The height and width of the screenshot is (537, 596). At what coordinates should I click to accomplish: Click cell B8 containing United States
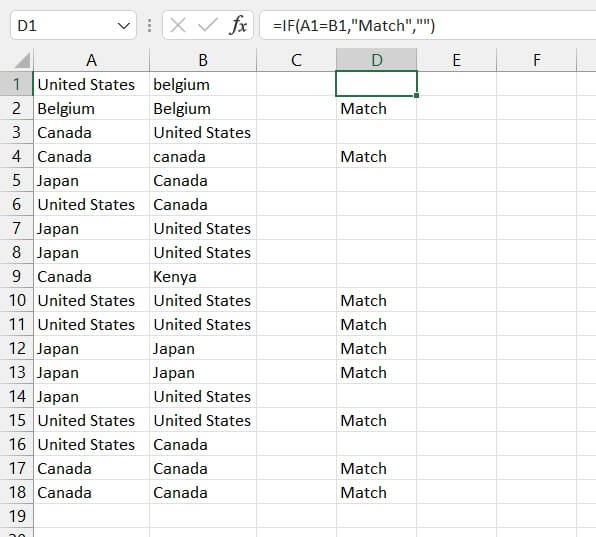click(x=203, y=252)
